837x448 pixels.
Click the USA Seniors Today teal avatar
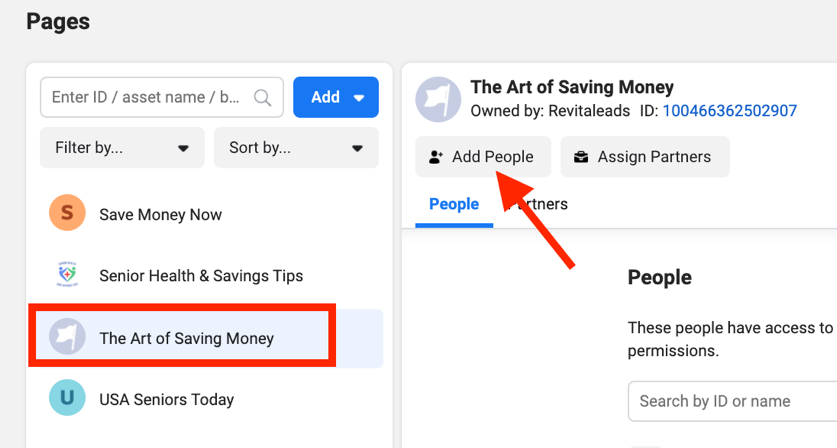67,398
